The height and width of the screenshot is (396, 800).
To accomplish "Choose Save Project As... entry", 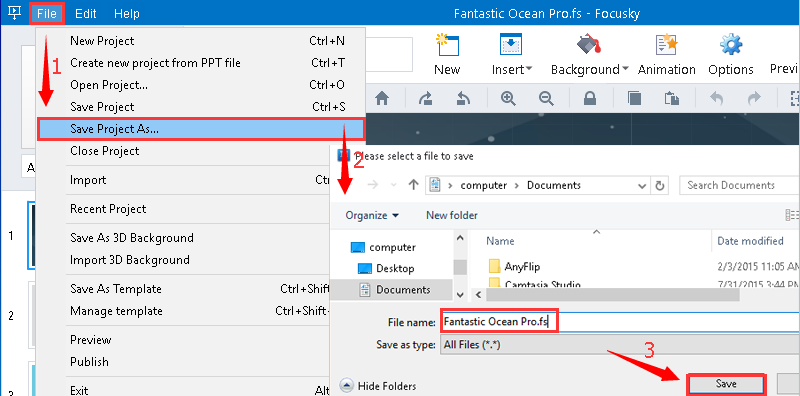I will pyautogui.click(x=202, y=129).
